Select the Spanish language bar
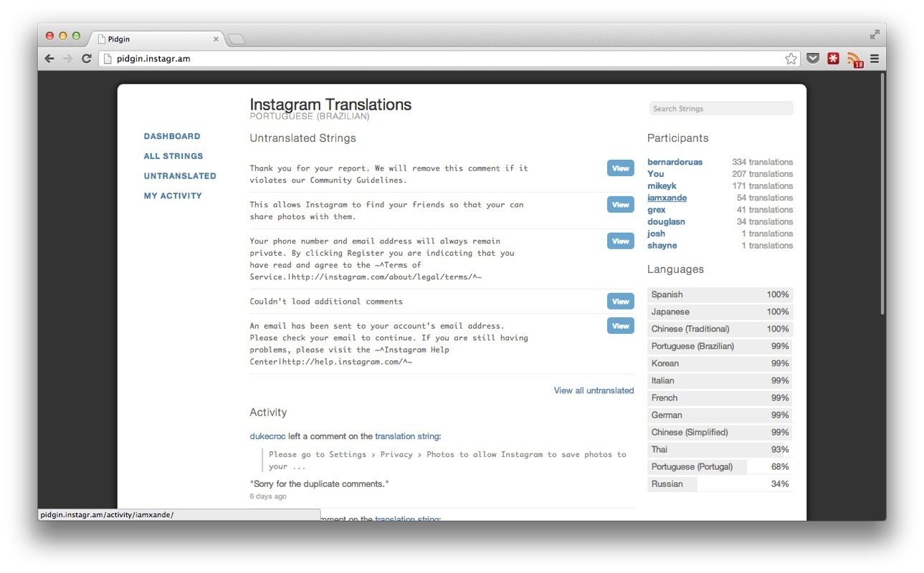 point(720,294)
